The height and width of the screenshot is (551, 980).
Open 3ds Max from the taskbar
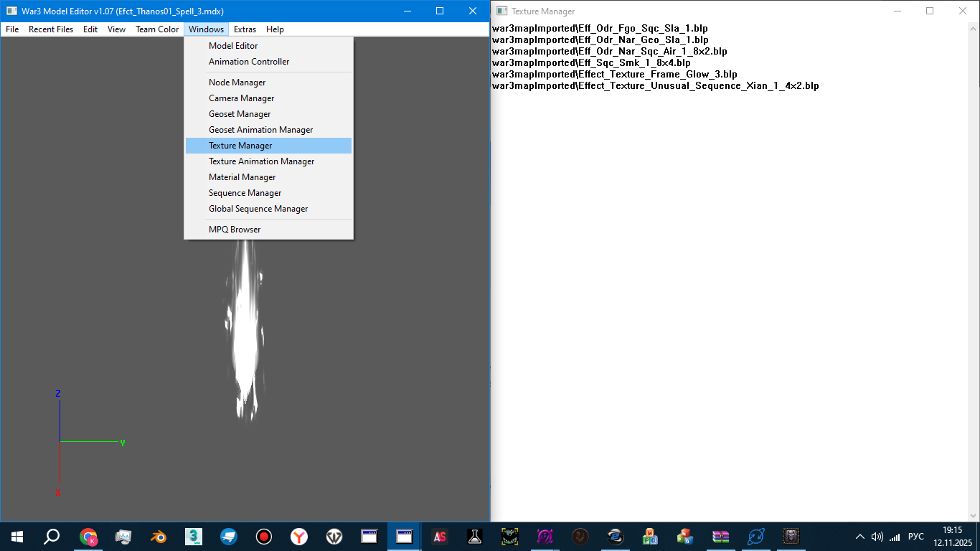(x=194, y=537)
